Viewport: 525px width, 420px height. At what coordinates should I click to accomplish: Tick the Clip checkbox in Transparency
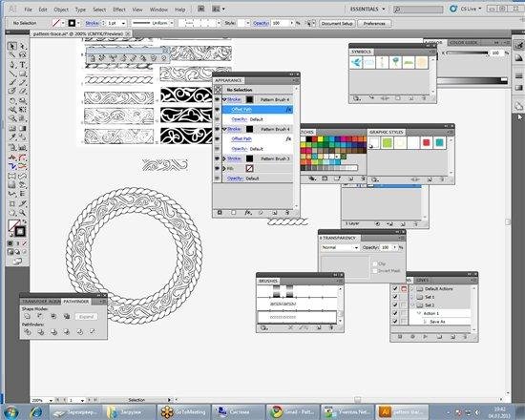point(375,263)
